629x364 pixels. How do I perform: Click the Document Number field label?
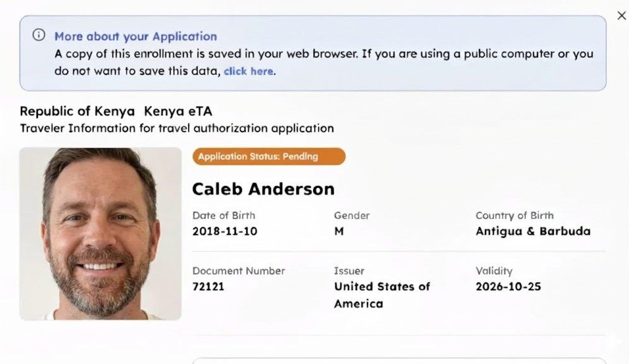point(239,271)
